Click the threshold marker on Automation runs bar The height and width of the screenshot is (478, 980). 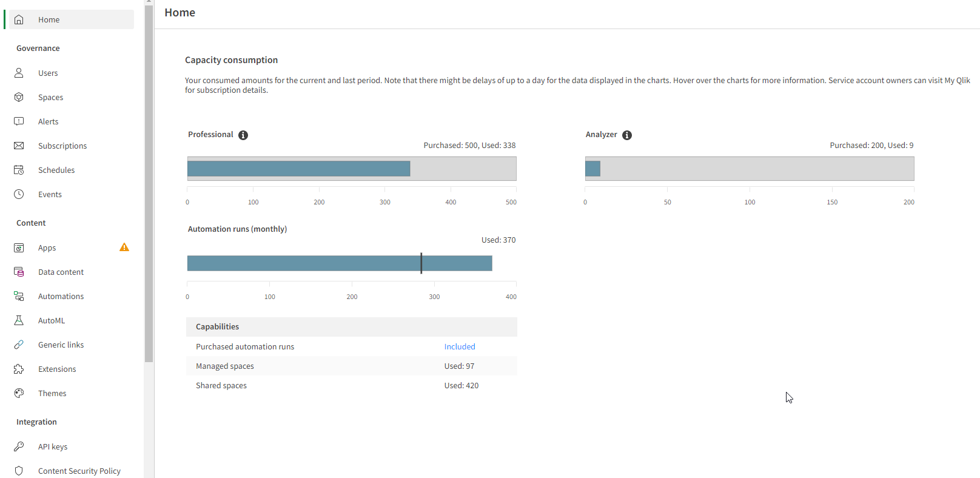(421, 263)
